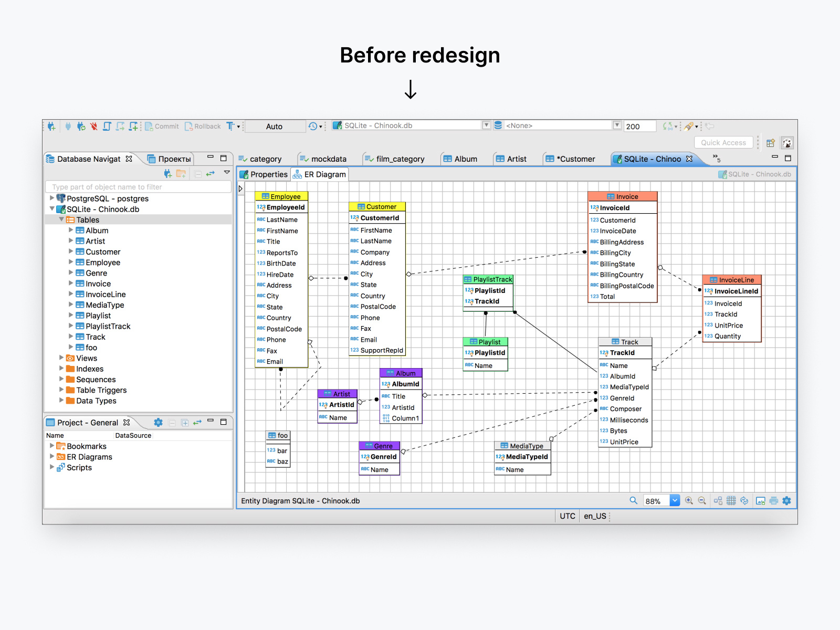Toggle the diagram grid display
The height and width of the screenshot is (630, 840).
(x=731, y=500)
